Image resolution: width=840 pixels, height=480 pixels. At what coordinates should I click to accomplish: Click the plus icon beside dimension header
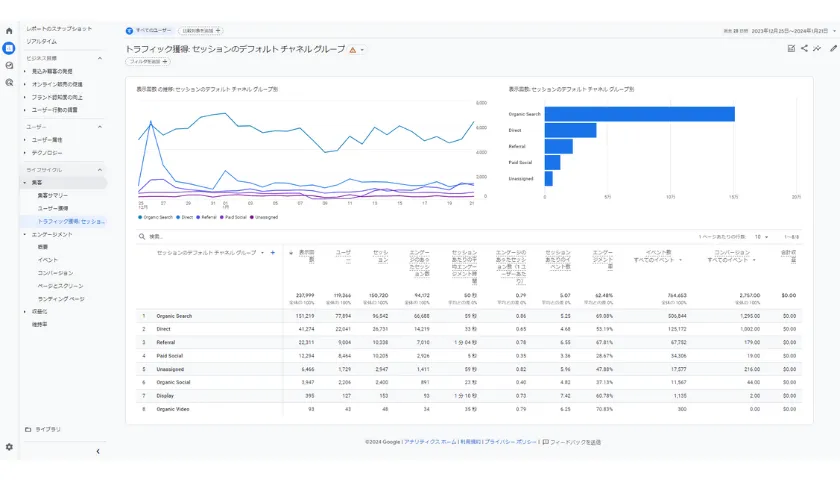coord(272,253)
